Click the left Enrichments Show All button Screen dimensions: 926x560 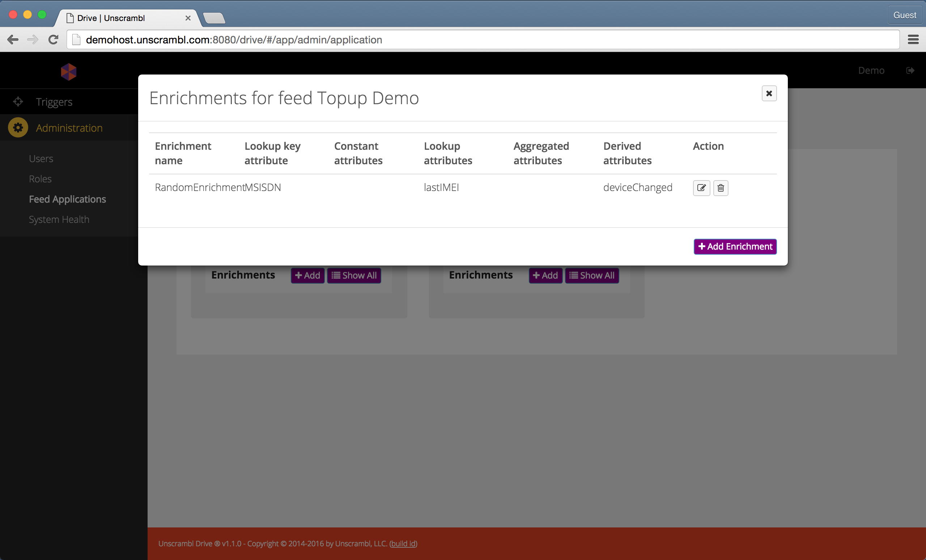[x=354, y=276]
